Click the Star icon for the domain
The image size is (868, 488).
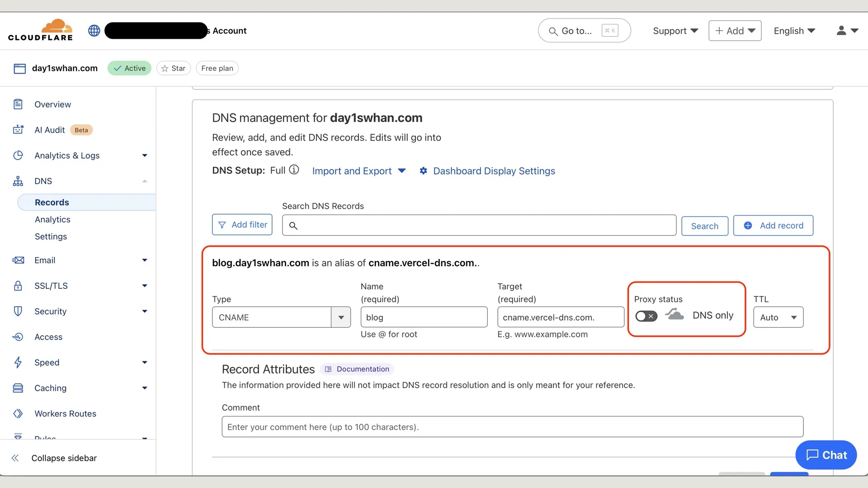tap(165, 68)
